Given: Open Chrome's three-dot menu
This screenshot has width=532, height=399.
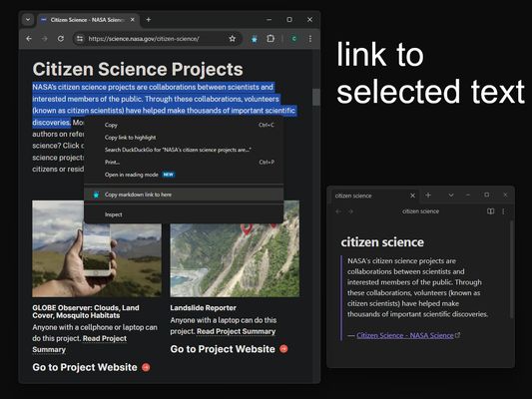Looking at the screenshot, I should tap(310, 39).
